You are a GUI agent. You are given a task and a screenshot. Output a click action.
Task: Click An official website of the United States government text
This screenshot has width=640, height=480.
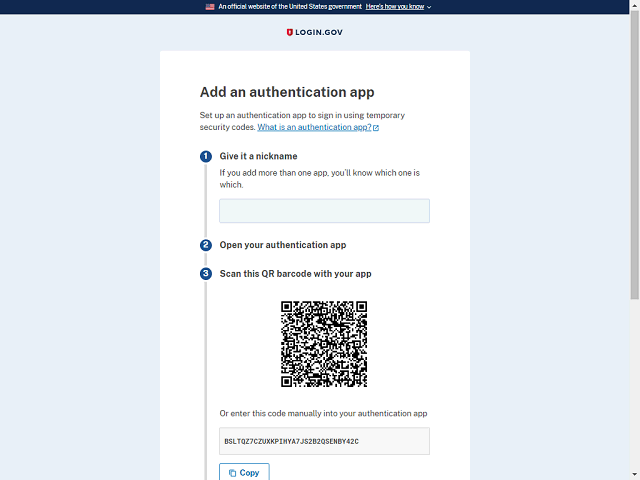pyautogui.click(x=290, y=7)
